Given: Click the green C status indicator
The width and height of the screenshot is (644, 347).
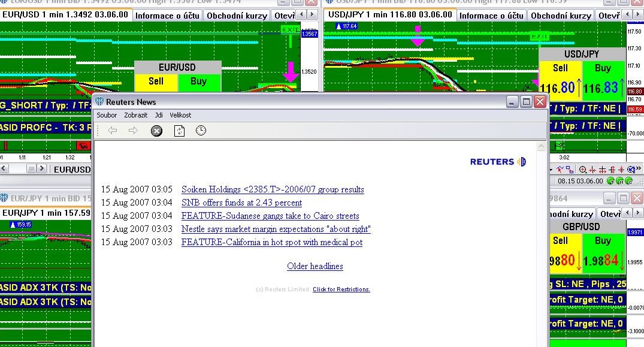Looking at the screenshot, I should tap(629, 180).
